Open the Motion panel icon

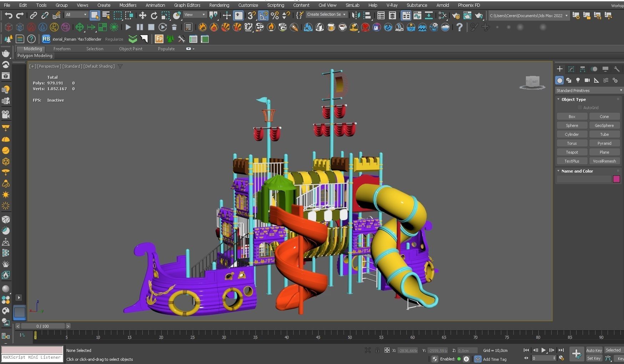[x=594, y=69]
